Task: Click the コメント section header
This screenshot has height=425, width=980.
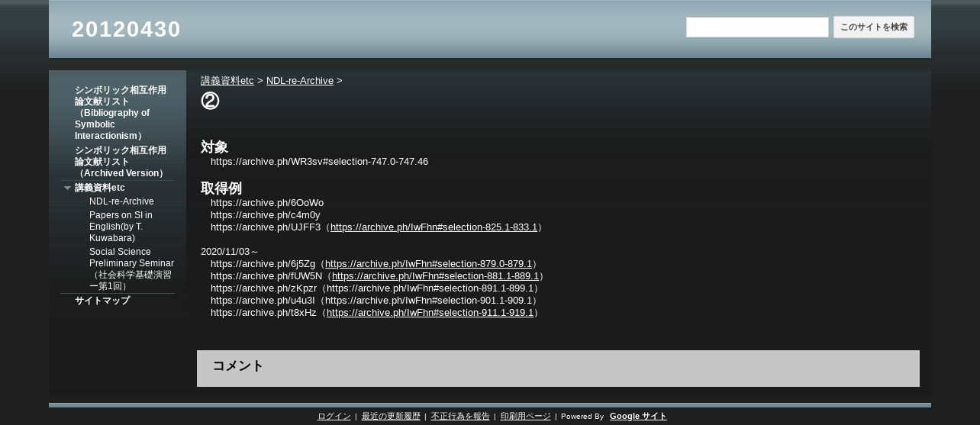Action: pos(238,366)
